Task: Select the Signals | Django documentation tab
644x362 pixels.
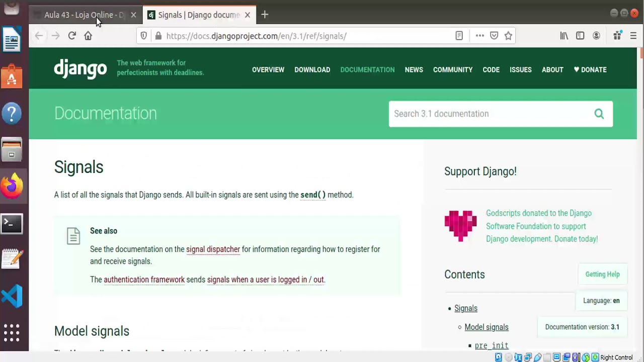Action: coord(199,15)
